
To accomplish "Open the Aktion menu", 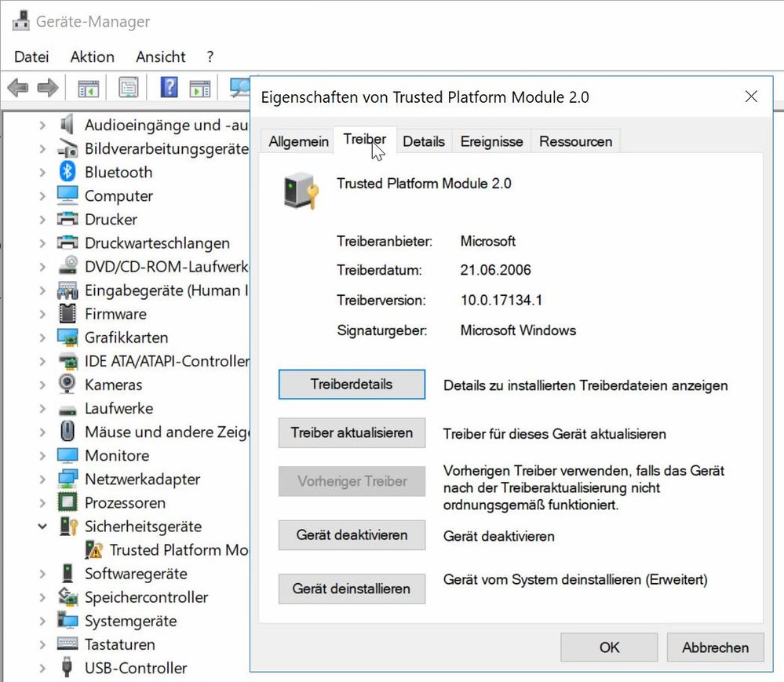I will (92, 57).
